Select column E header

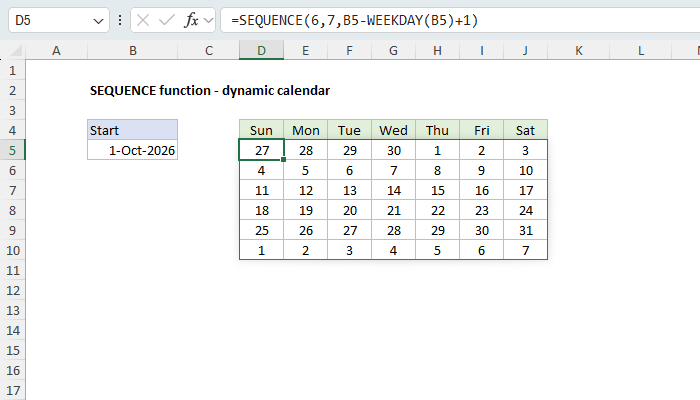[305, 50]
